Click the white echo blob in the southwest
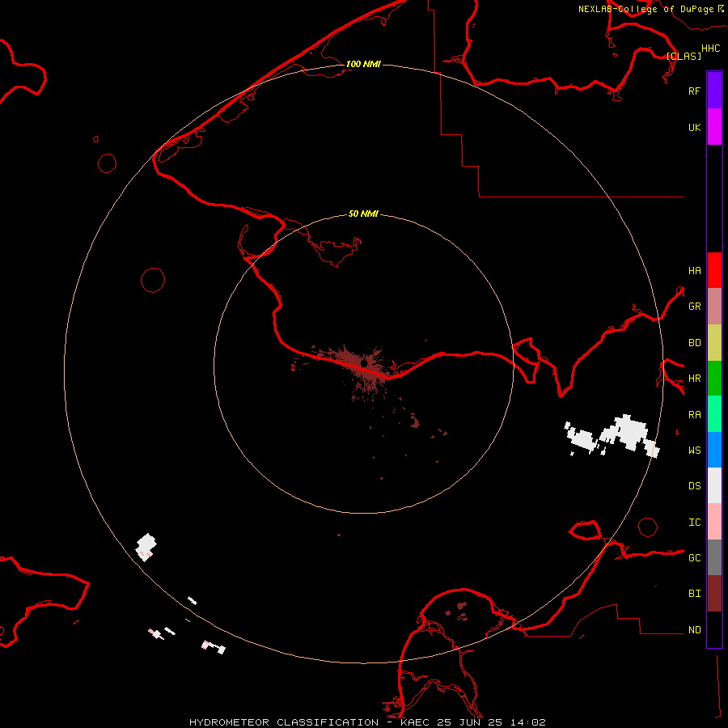728x728 pixels. (x=146, y=547)
